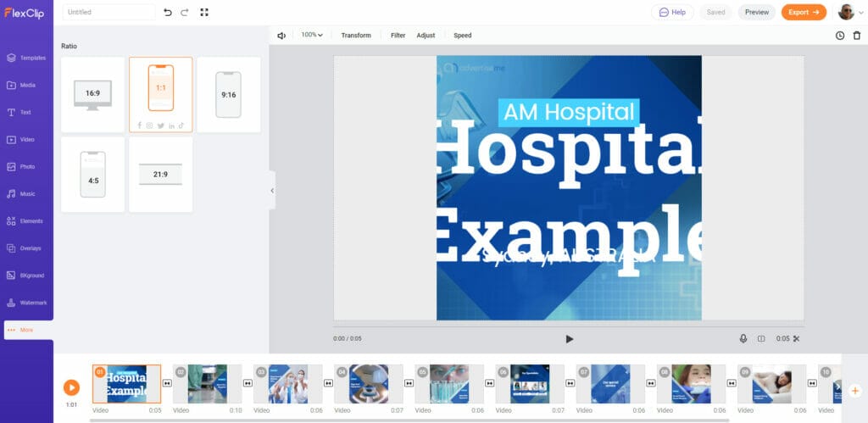
Task: Select the 21:9 aspect ratio
Action: coord(161,175)
